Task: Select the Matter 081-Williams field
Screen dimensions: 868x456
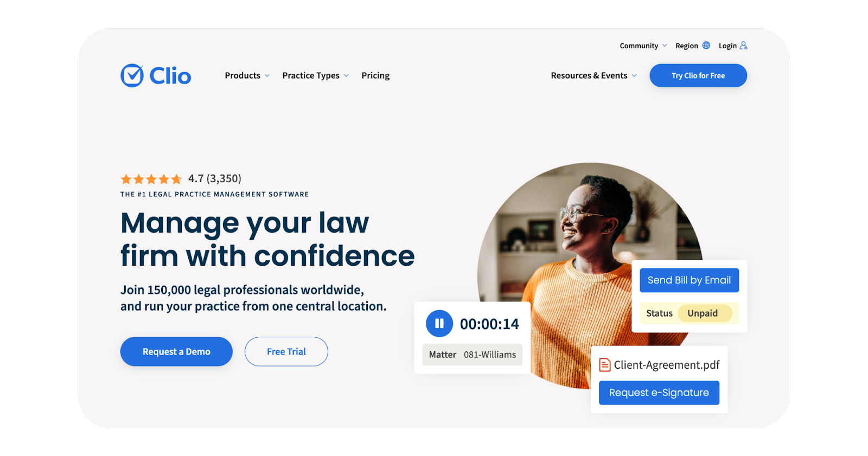Action: point(473,355)
